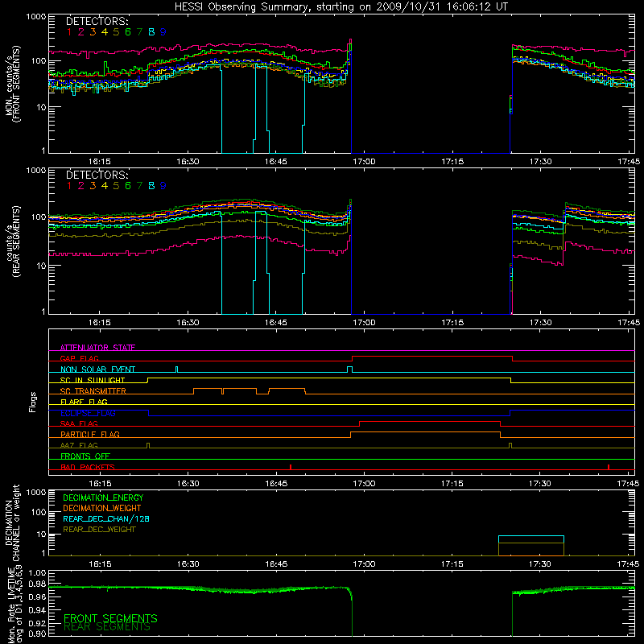This screenshot has height=644, width=644.
Task: Click the front segments counts/s y-axis title
Action: [12, 84]
